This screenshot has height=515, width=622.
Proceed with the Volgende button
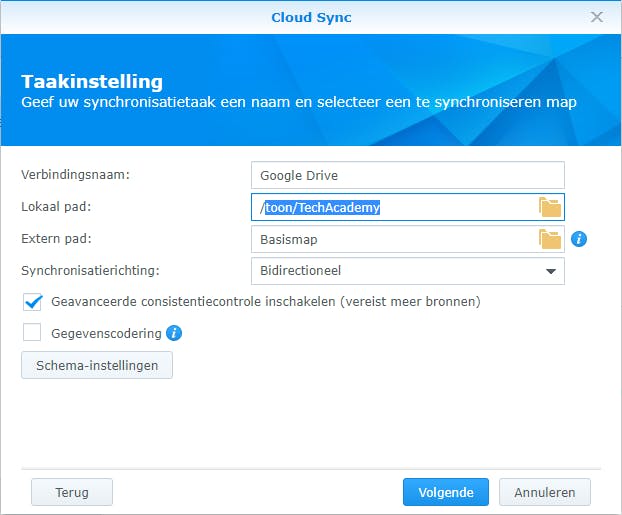point(445,492)
